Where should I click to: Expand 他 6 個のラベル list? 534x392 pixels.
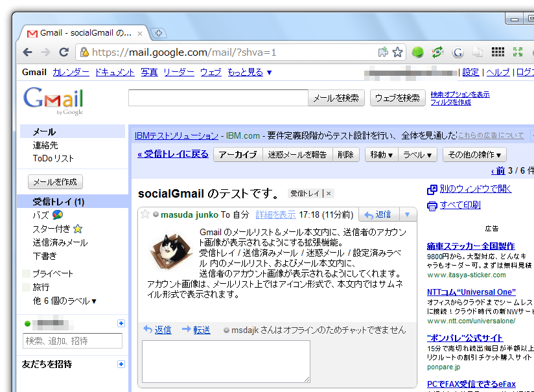pyautogui.click(x=65, y=301)
